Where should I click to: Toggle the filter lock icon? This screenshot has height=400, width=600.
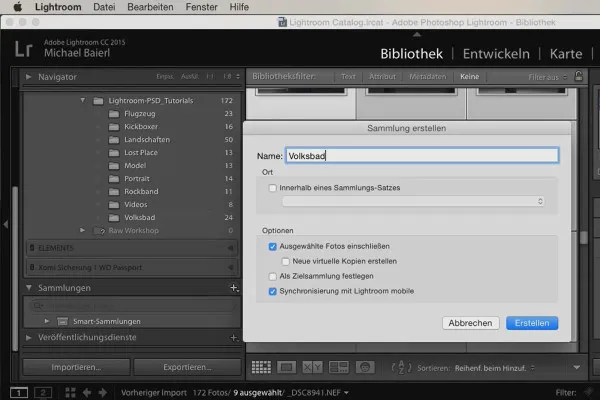pos(579,76)
